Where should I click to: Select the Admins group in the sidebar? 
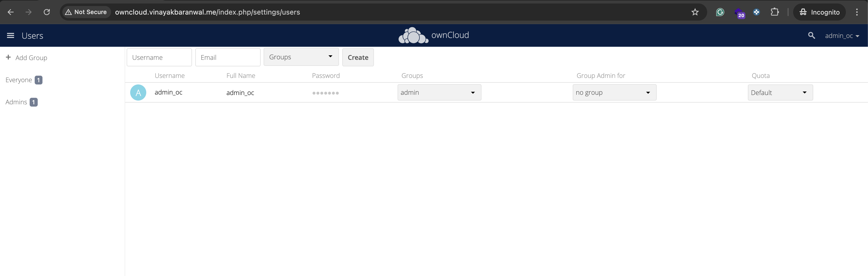[17, 102]
